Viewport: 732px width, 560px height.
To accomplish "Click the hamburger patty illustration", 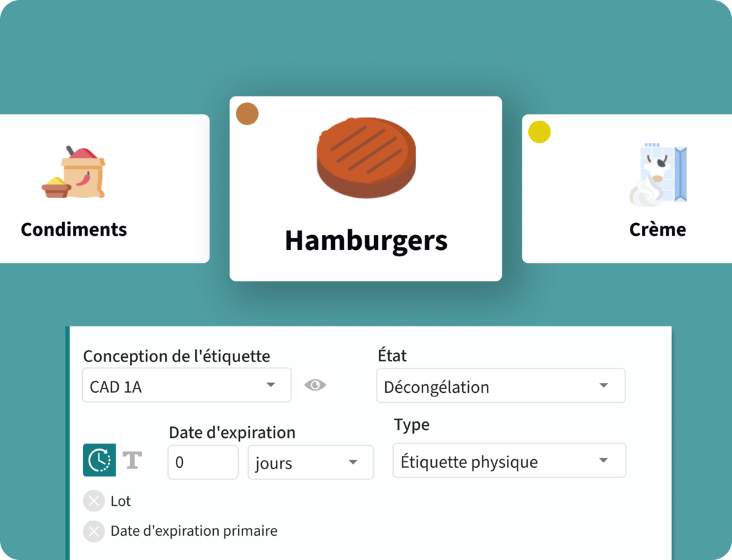I will pos(366,158).
